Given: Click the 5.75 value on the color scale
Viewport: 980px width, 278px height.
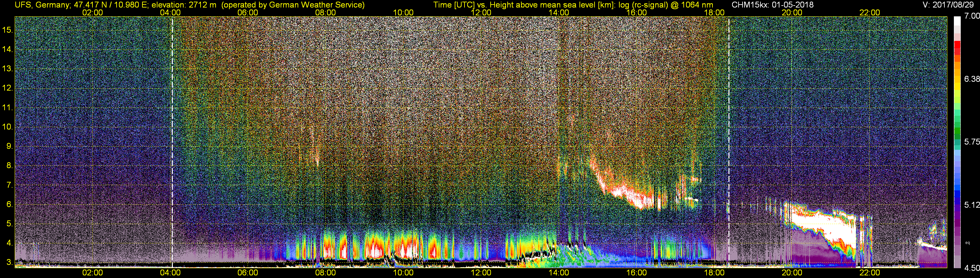Looking at the screenshot, I should [972, 142].
